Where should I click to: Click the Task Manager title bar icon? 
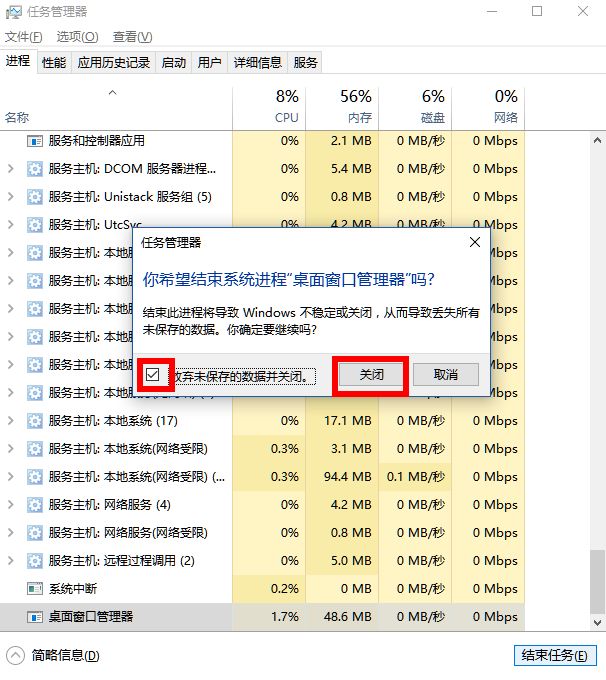13,12
